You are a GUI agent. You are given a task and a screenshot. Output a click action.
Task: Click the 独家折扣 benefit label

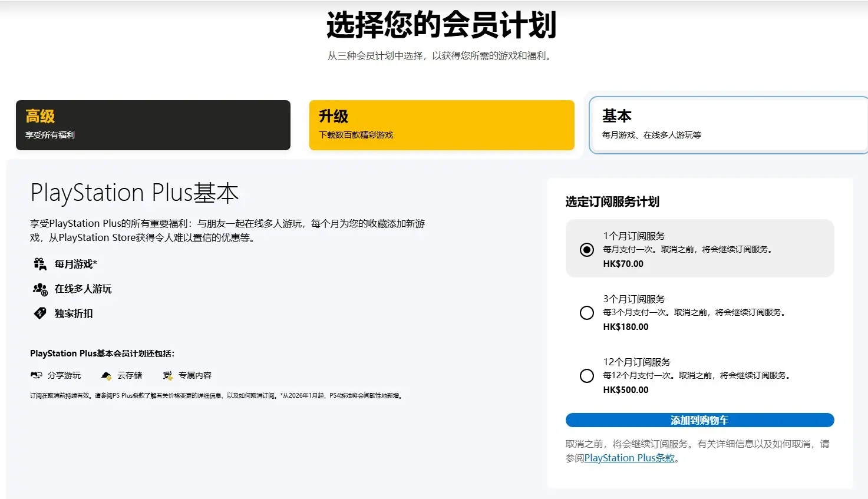pyautogui.click(x=74, y=313)
